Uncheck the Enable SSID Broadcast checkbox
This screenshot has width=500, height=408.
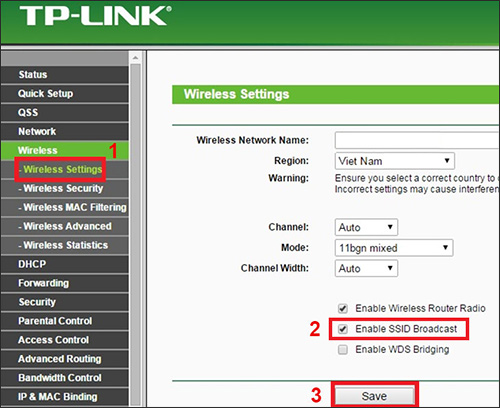tap(343, 329)
